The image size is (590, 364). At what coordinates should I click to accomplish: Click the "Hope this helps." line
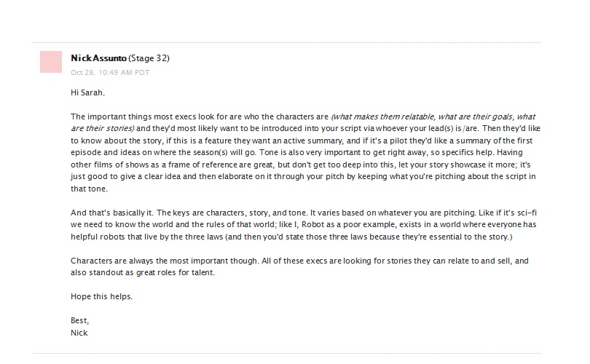tap(101, 296)
